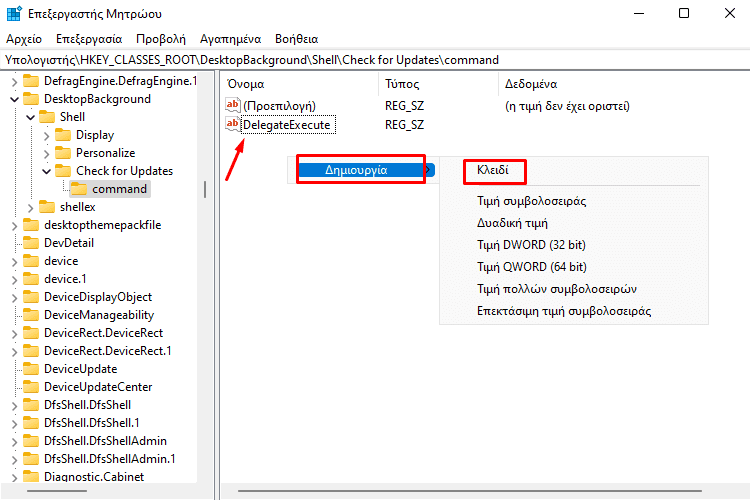The height and width of the screenshot is (500, 750).
Task: Expand the DeviceDisplayObject key
Action: click(x=14, y=298)
